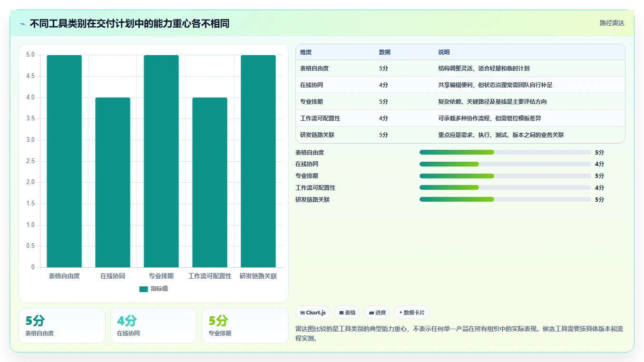Viewport: 644px width, 362px height.
Task: Click 表格自由度 table row cell
Action: pyautogui.click(x=314, y=68)
